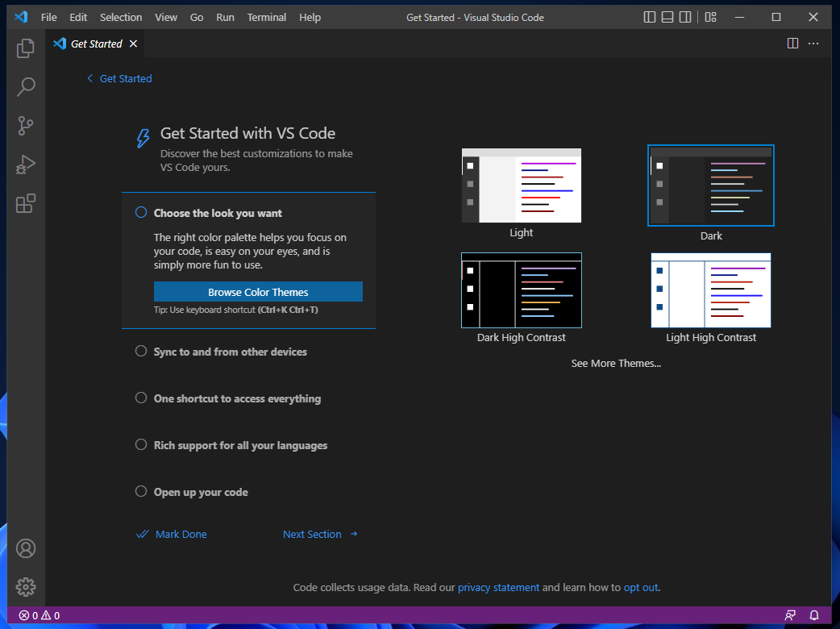This screenshot has width=840, height=629.
Task: Open the feedback icon in status bar
Action: pyautogui.click(x=790, y=615)
